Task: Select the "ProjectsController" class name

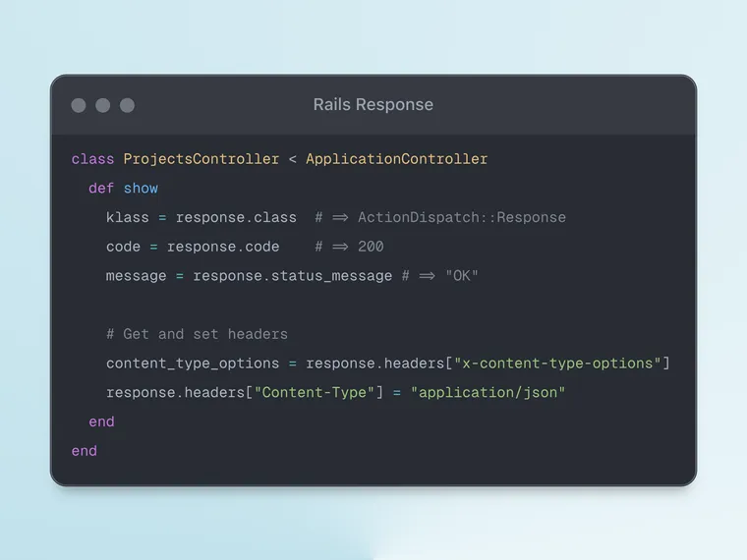Action: click(201, 159)
